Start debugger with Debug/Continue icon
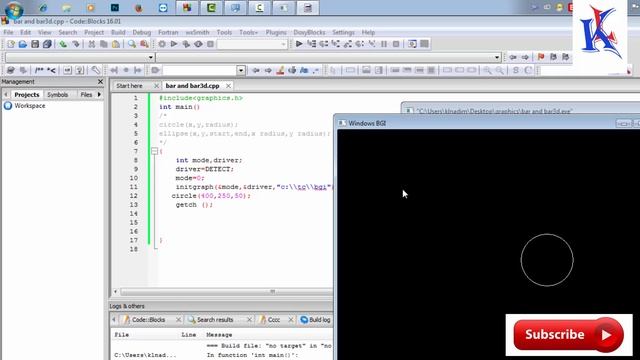 click(x=299, y=44)
